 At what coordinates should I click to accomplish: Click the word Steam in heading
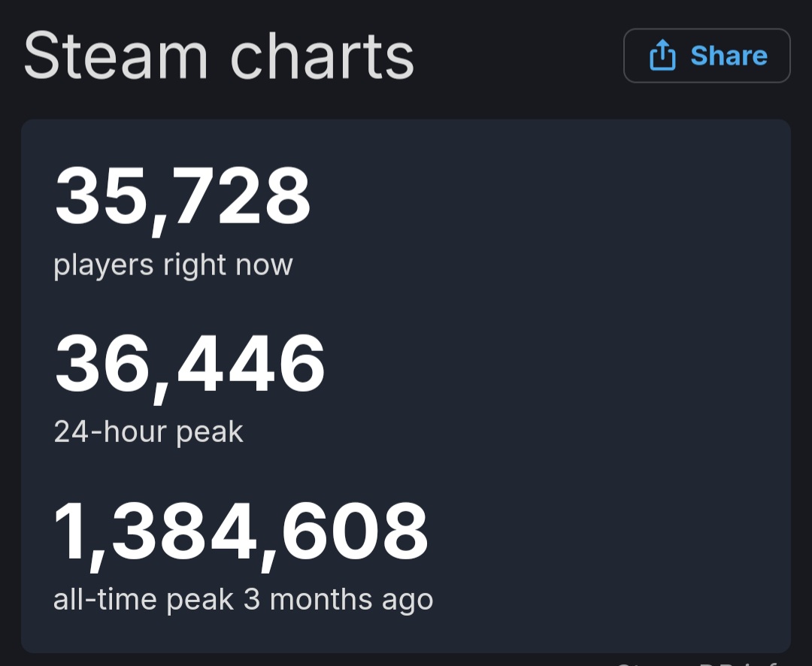[116, 56]
